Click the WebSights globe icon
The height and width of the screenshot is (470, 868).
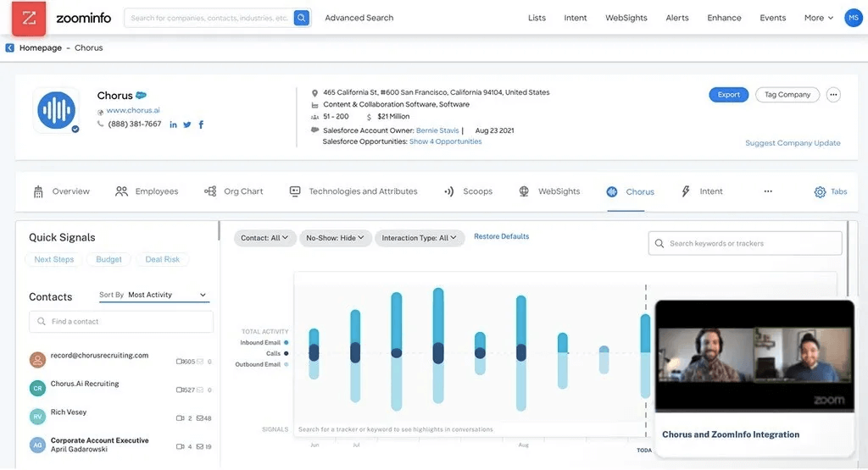tap(524, 191)
